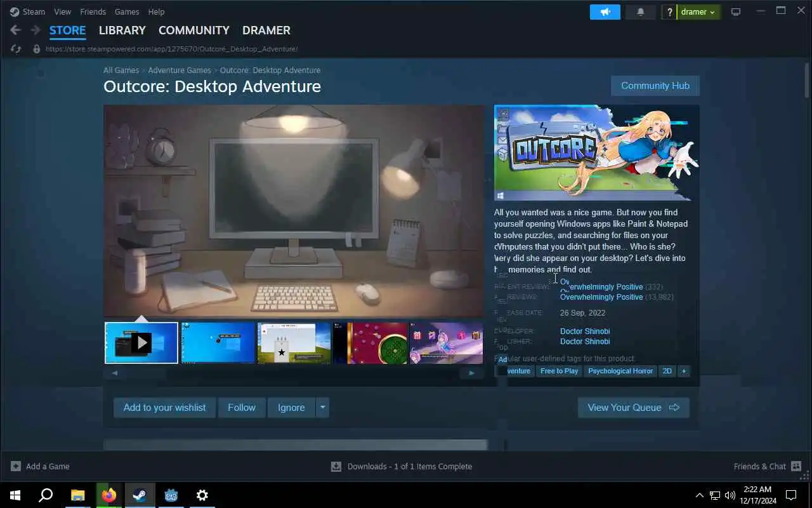
Task: Switch to Firefox on the taskbar
Action: pos(108,495)
